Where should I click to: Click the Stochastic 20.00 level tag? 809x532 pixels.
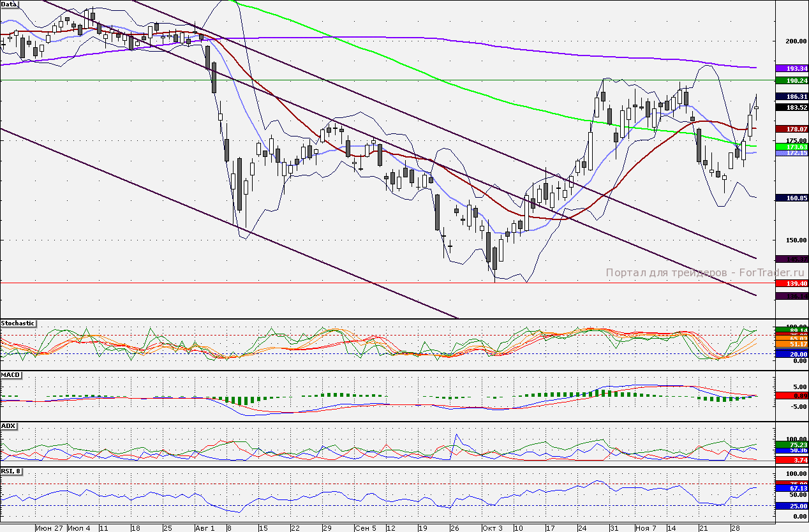pos(792,354)
